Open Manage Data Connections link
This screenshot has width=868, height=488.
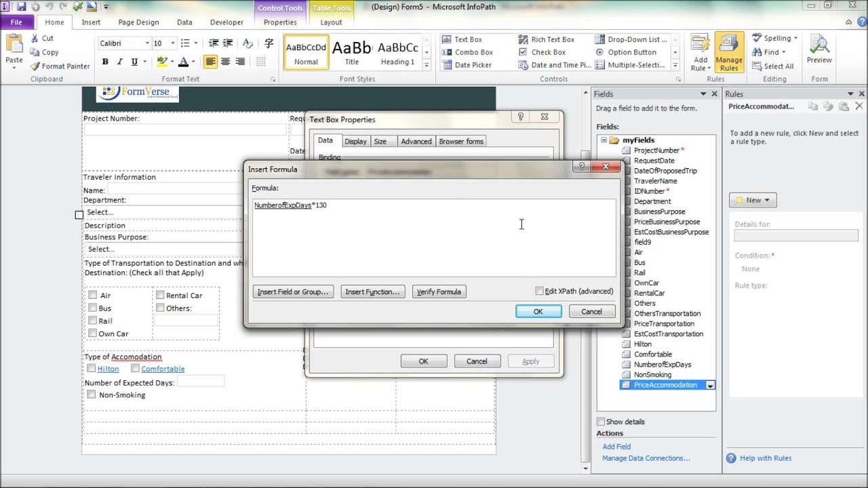[x=646, y=458]
